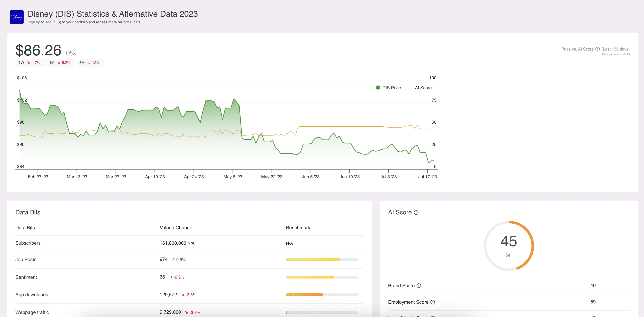Click the Job Posts up arrow icon
Screen dimensions: 644x317
click(x=173, y=260)
